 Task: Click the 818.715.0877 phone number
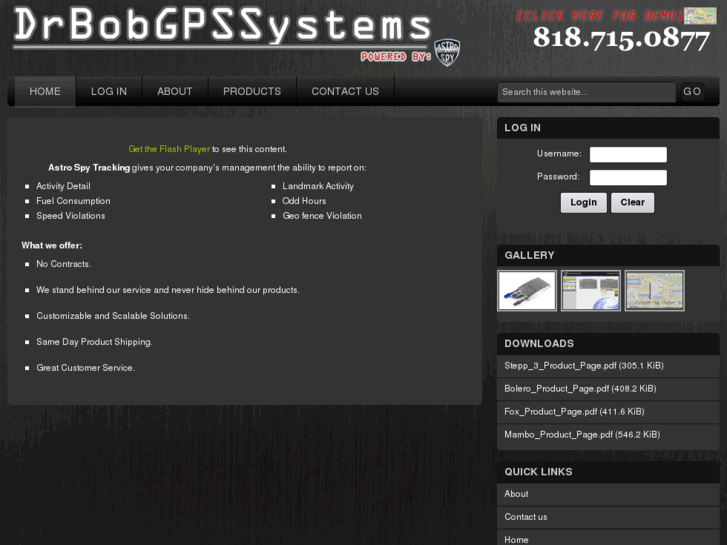pos(621,38)
